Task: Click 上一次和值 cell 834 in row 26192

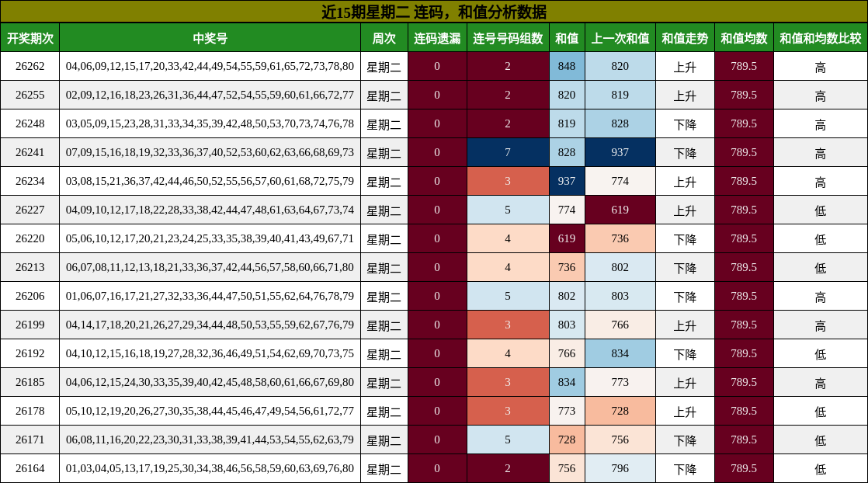Action: pos(620,353)
